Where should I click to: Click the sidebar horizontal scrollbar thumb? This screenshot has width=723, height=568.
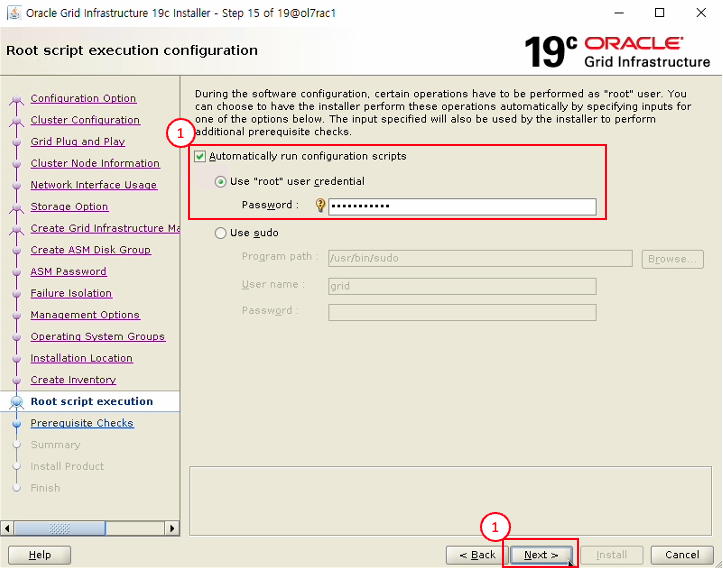pyautogui.click(x=59, y=528)
